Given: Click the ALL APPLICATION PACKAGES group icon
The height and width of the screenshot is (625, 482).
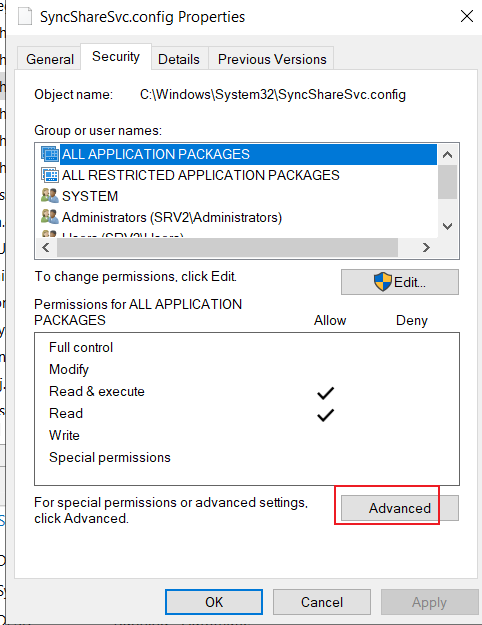Looking at the screenshot, I should click(50, 154).
